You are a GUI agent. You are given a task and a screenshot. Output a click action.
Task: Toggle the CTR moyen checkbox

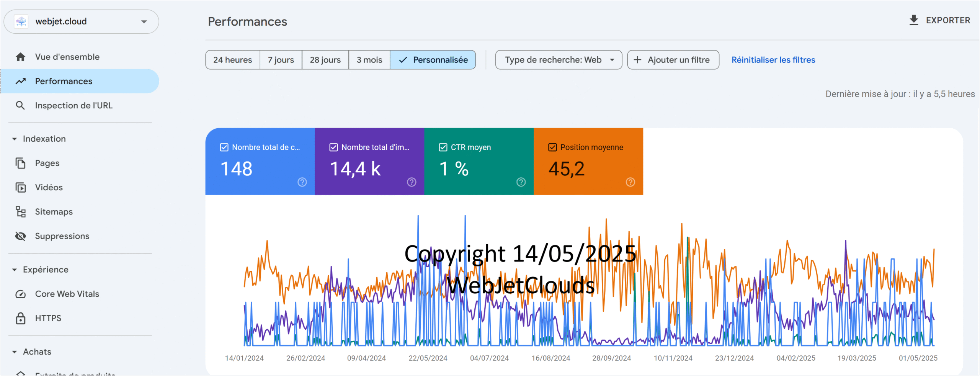[x=443, y=147]
